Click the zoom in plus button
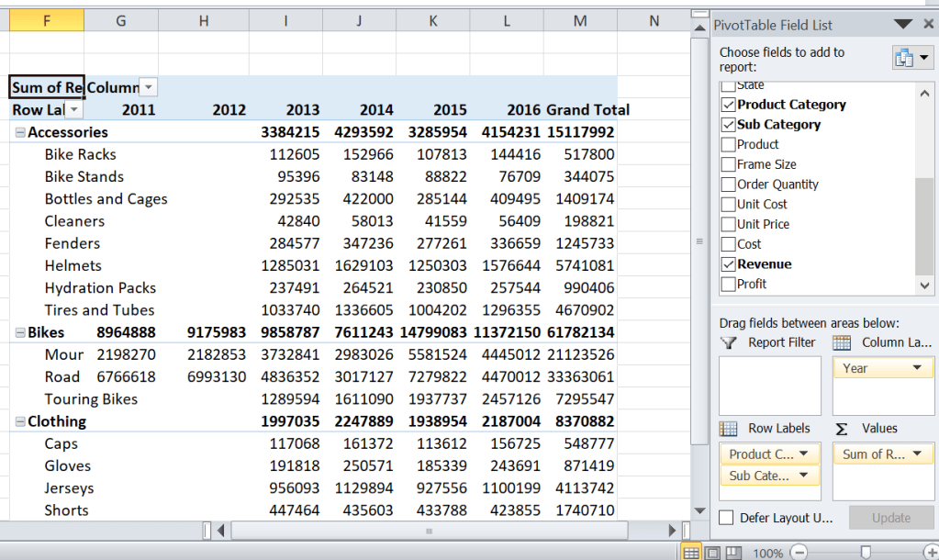Screen dimensions: 939x560 (931, 553)
